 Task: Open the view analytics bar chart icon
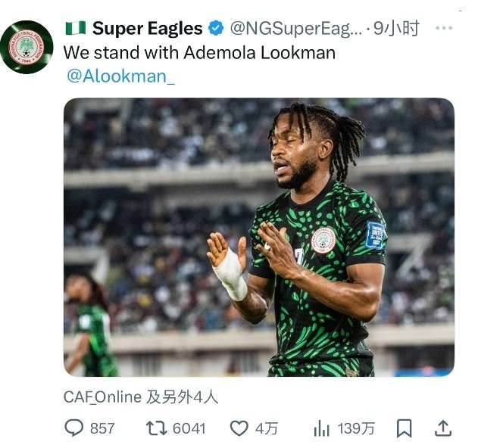pos(322,428)
